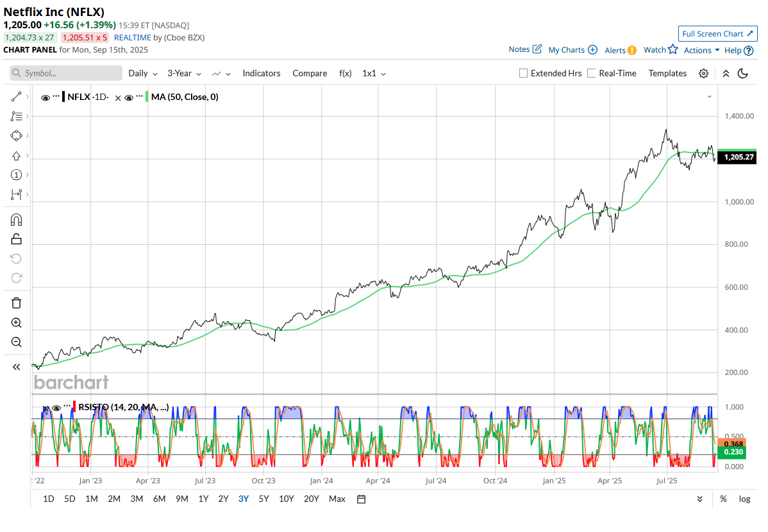Click the My Charts link
This screenshot has height=532, width=768.
tap(566, 50)
